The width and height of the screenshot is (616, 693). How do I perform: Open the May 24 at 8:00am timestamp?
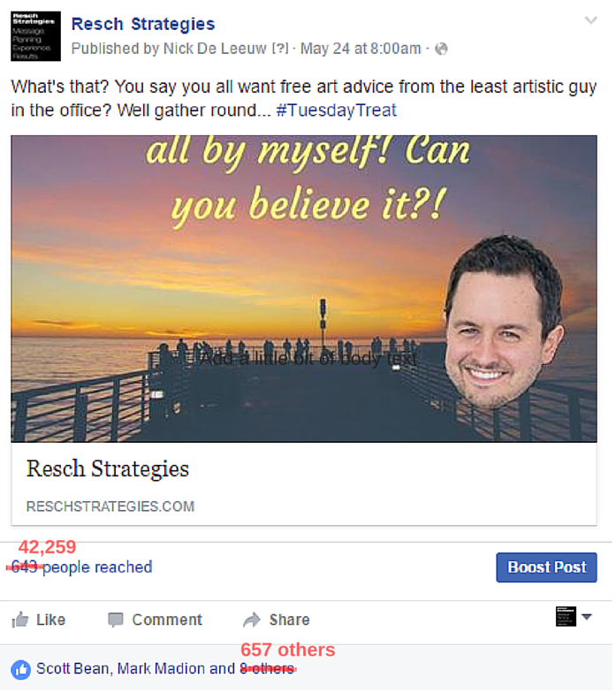(362, 49)
